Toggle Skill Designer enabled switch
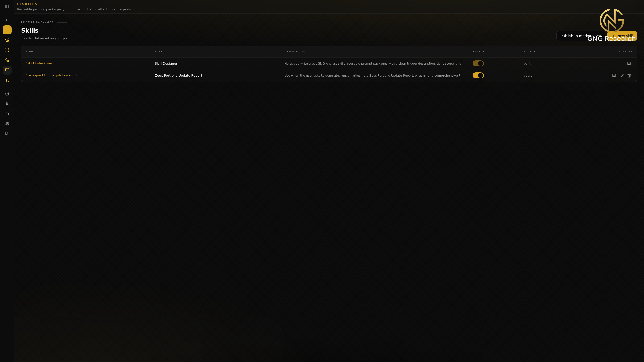Viewport: 644px width, 362px height. pos(478,63)
